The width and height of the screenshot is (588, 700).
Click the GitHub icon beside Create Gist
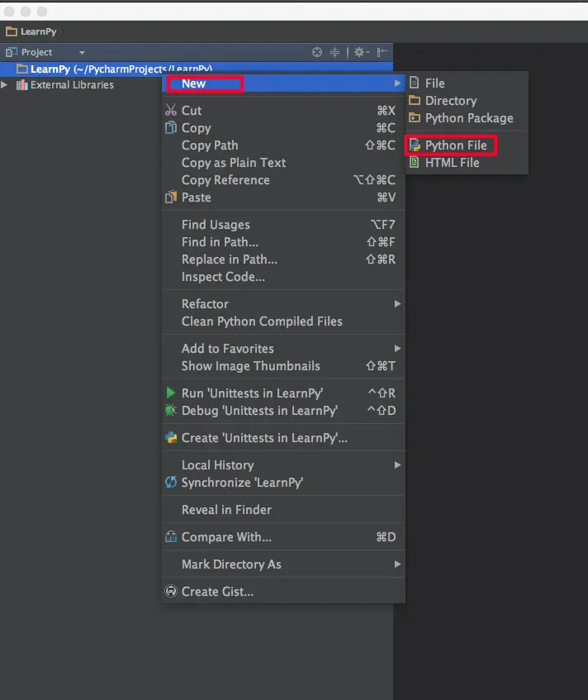click(171, 591)
